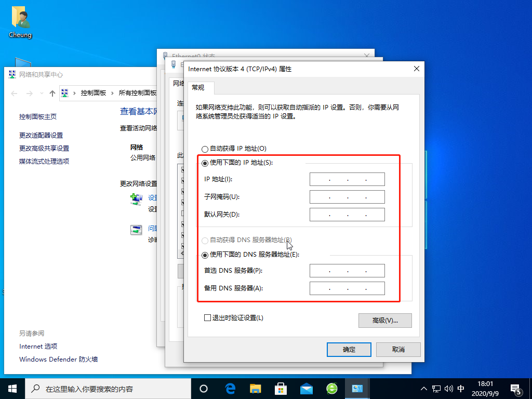Open recent locations dropdown in Network Sharing Center
This screenshot has width=532, height=399.
tap(42, 94)
